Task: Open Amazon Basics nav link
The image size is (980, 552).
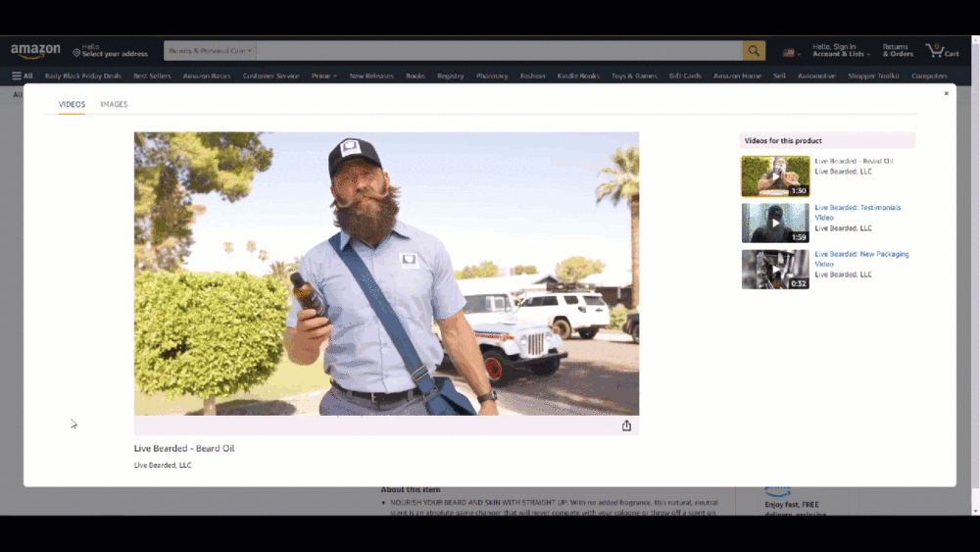Action: coord(207,75)
